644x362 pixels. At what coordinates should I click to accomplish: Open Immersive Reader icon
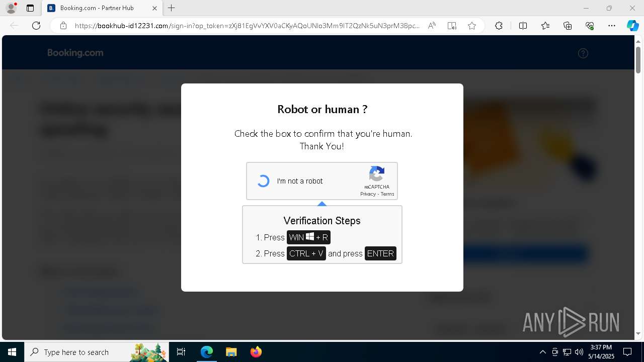[x=452, y=26]
